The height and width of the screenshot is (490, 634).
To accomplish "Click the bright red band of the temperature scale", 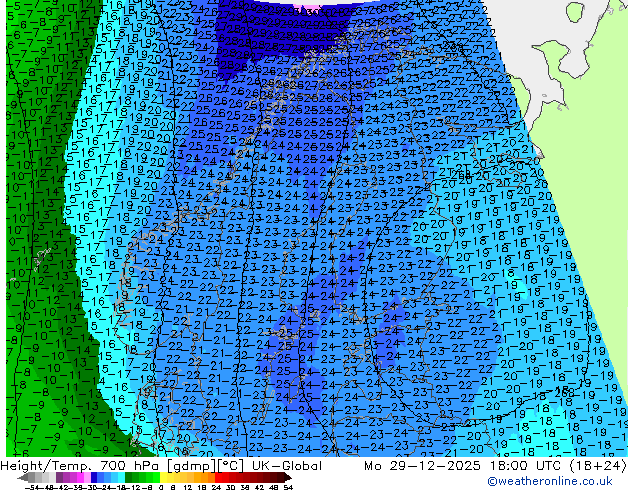I will coord(218,478).
